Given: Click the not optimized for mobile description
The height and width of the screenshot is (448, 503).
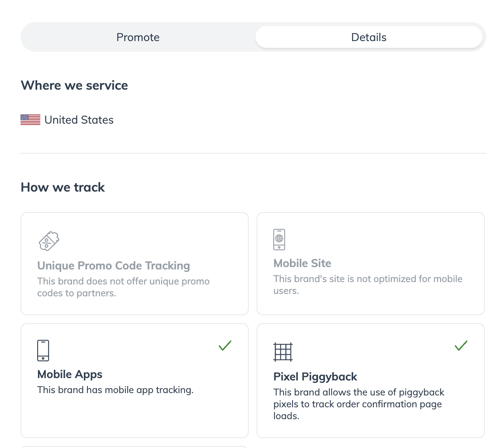Looking at the screenshot, I should pos(368,285).
